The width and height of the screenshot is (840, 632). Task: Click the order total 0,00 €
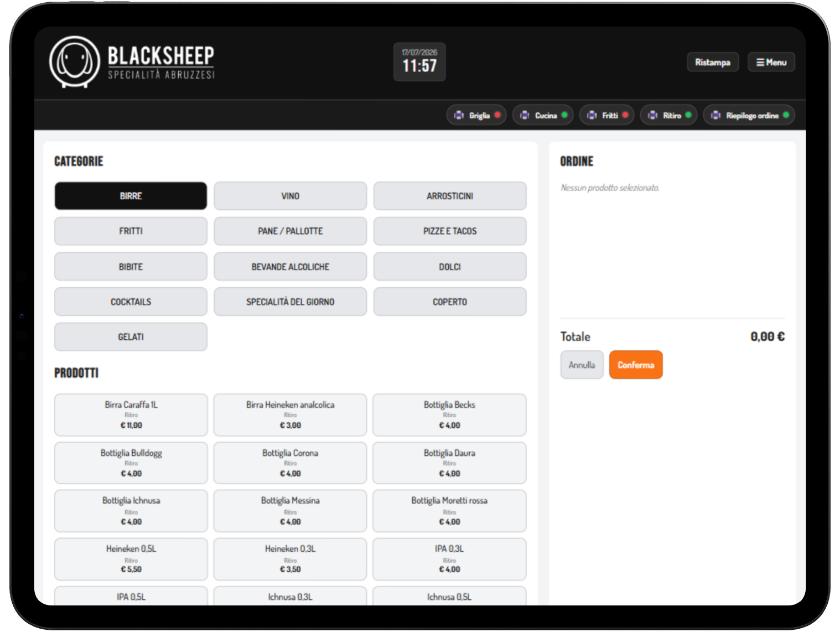point(768,336)
